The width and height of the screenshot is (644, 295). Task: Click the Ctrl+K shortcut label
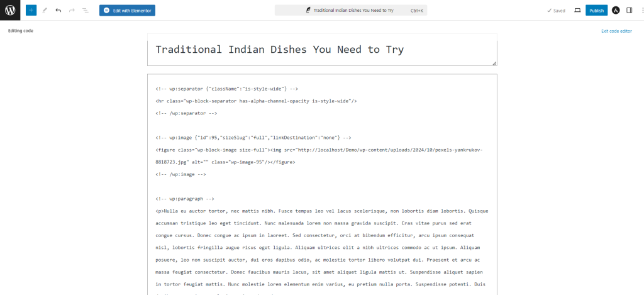click(417, 11)
